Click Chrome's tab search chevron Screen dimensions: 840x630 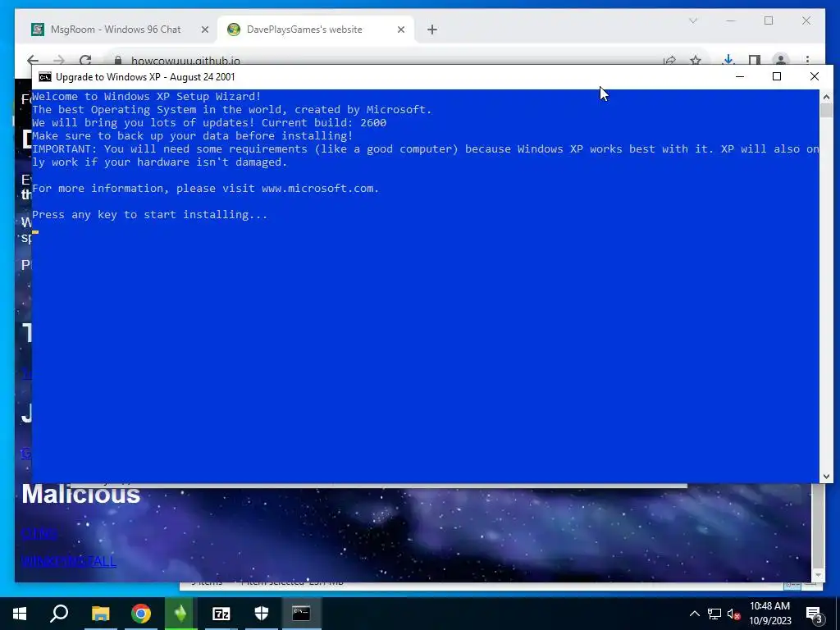coord(692,21)
